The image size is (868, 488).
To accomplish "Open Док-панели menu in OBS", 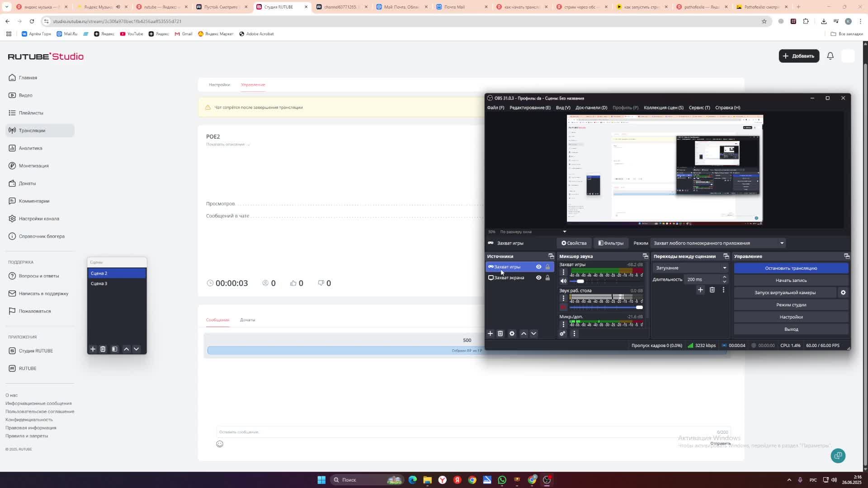I will pos(591,108).
